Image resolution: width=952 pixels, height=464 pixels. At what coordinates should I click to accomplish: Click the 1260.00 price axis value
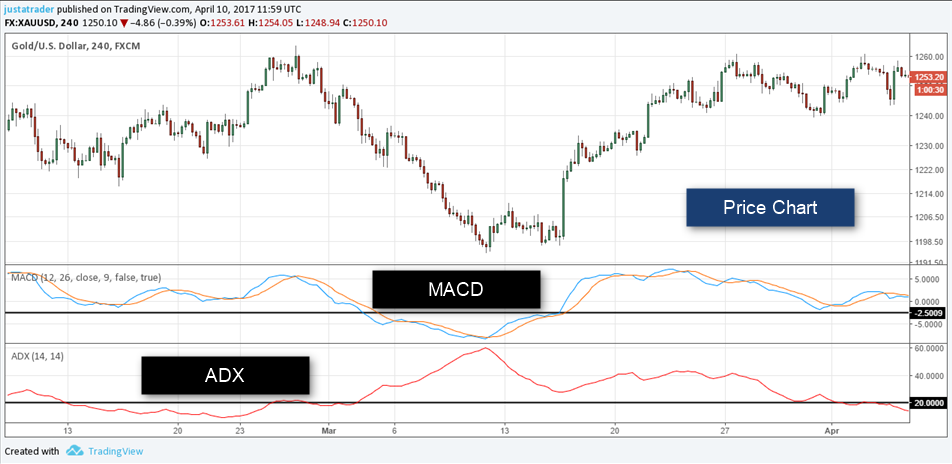pos(930,58)
